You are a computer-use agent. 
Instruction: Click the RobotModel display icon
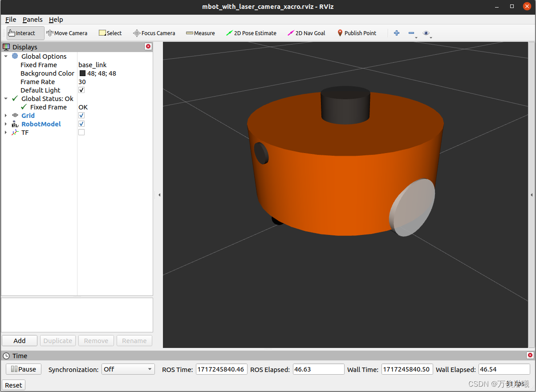15,124
